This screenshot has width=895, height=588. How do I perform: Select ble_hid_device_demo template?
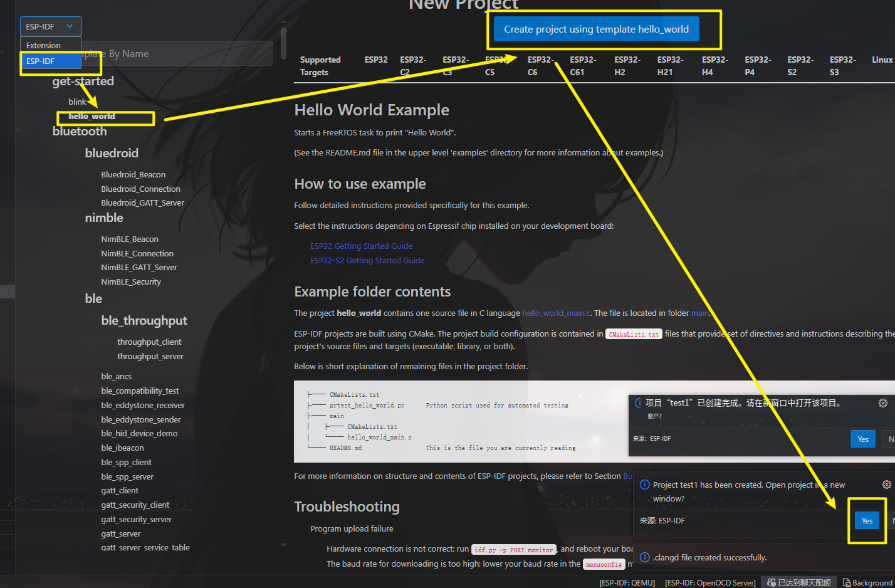click(139, 433)
